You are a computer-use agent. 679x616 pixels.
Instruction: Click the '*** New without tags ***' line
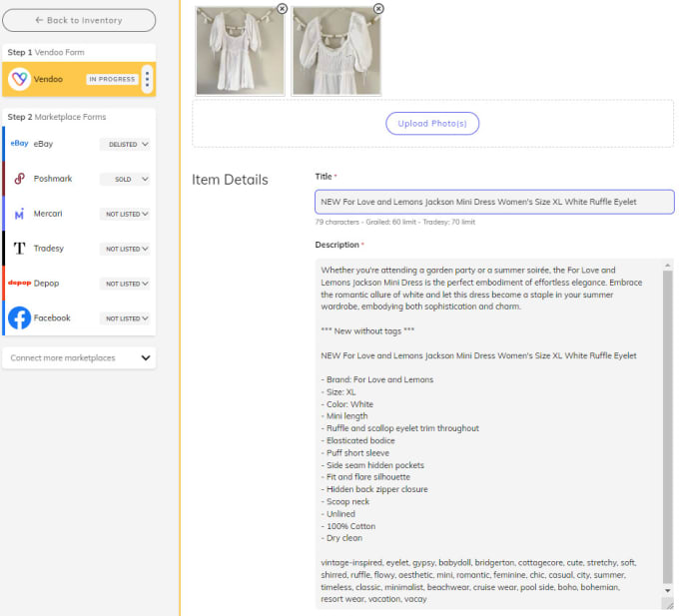(x=367, y=331)
